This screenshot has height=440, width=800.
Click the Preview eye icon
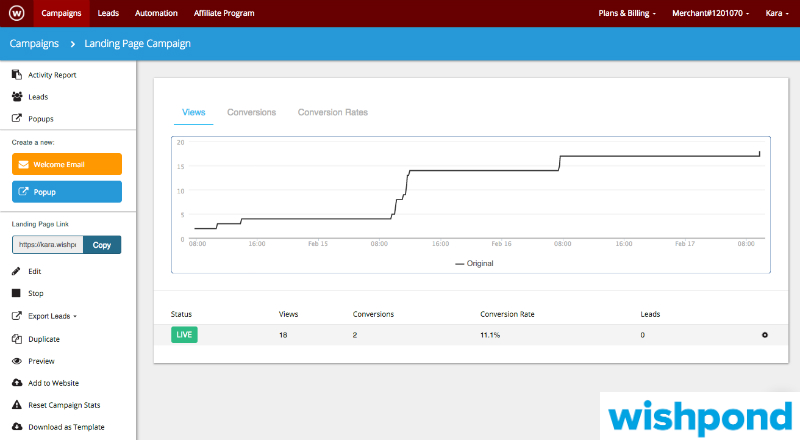pos(17,361)
